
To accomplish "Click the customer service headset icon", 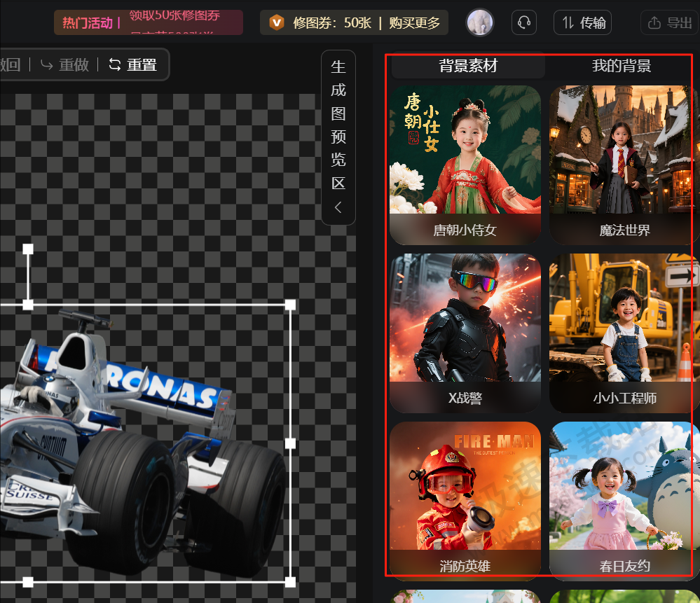I will (x=523, y=23).
